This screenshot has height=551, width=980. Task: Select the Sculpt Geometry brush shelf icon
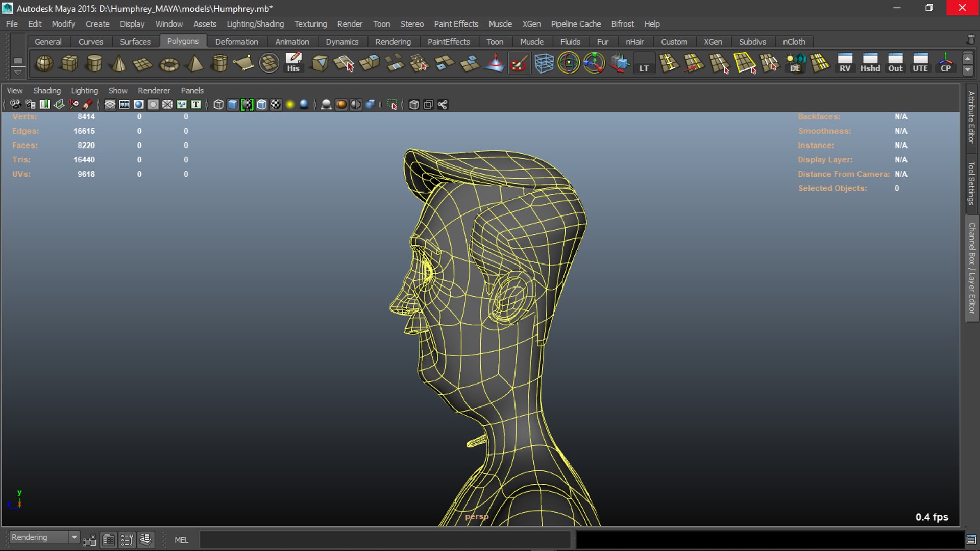click(x=519, y=63)
